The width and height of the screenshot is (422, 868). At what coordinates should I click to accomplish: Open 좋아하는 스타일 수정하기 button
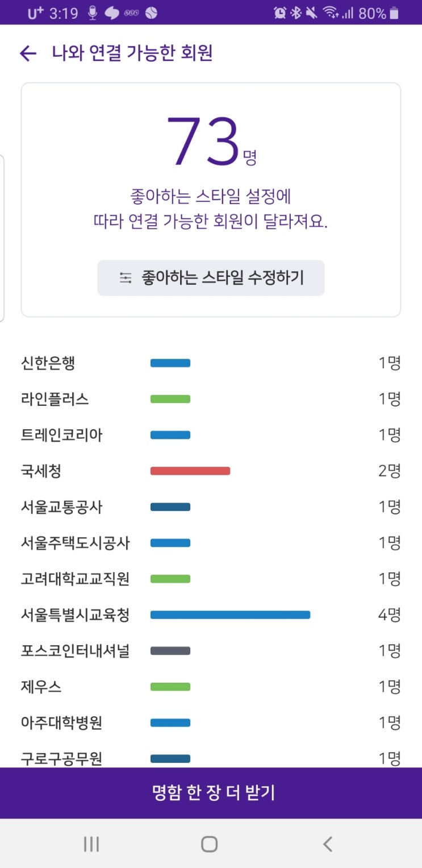211,278
